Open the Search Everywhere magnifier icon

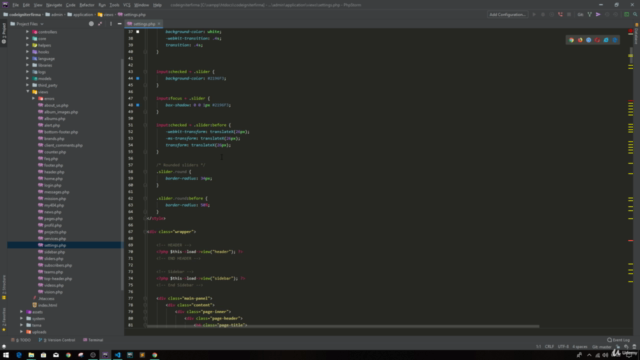tap(635, 14)
